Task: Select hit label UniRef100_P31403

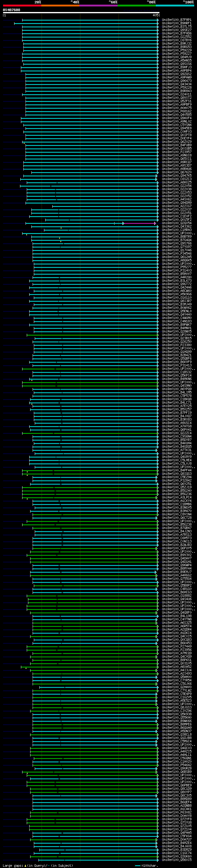Action: [x=176, y=270]
